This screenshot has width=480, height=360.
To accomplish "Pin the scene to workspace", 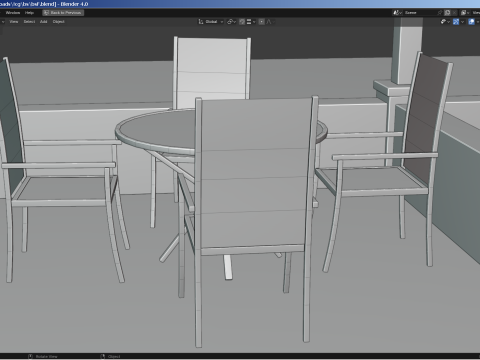I will [x=440, y=13].
